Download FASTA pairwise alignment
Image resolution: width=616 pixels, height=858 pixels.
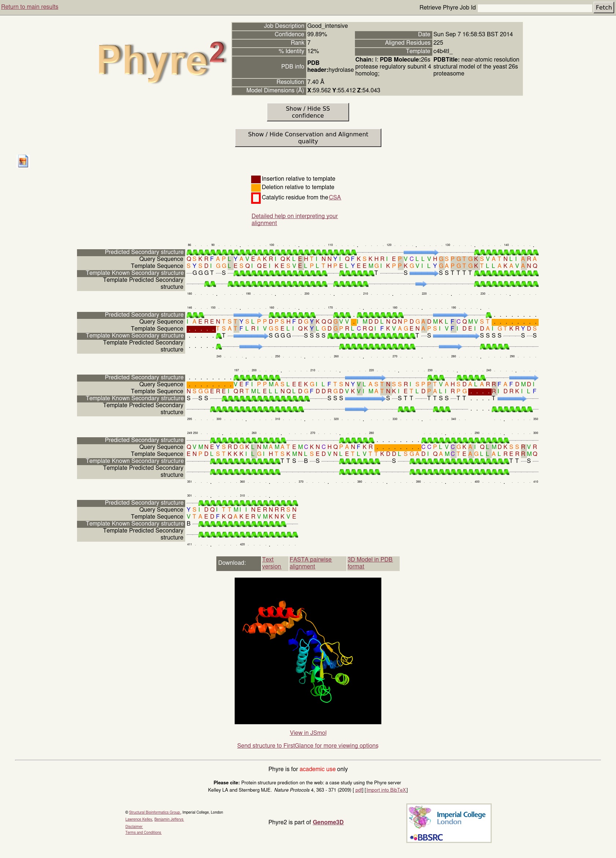[310, 563]
